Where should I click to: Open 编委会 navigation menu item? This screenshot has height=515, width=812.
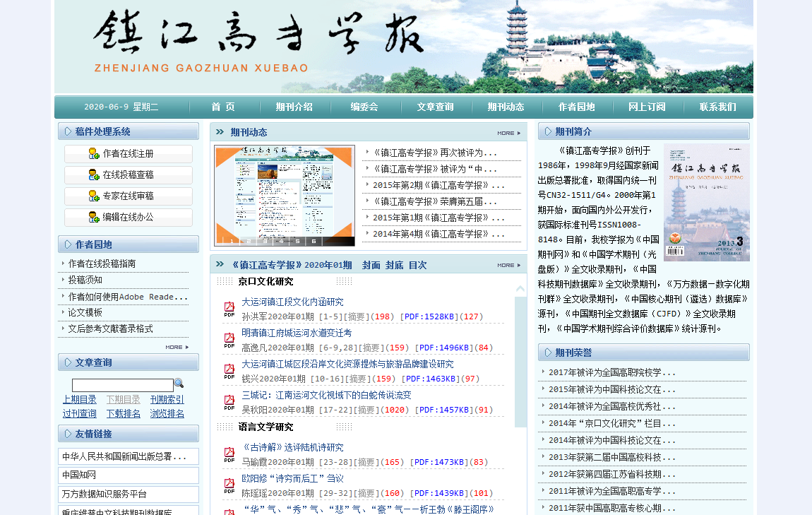364,107
